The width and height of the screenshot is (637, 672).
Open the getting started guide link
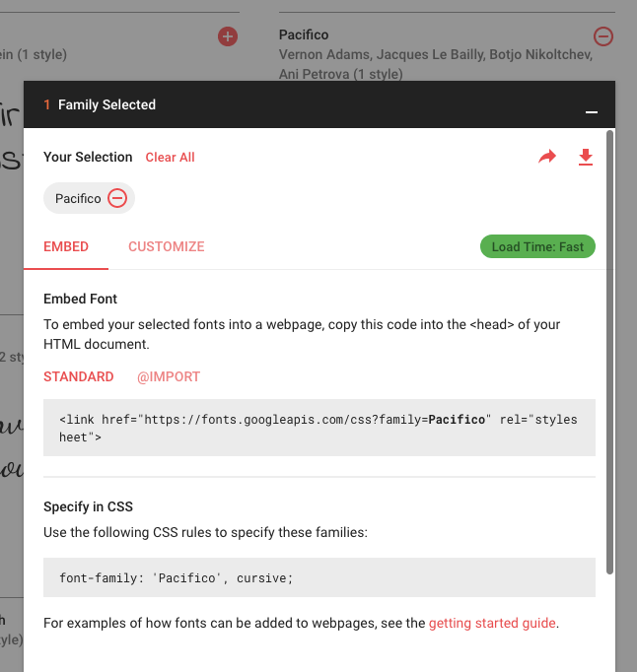pos(492,623)
